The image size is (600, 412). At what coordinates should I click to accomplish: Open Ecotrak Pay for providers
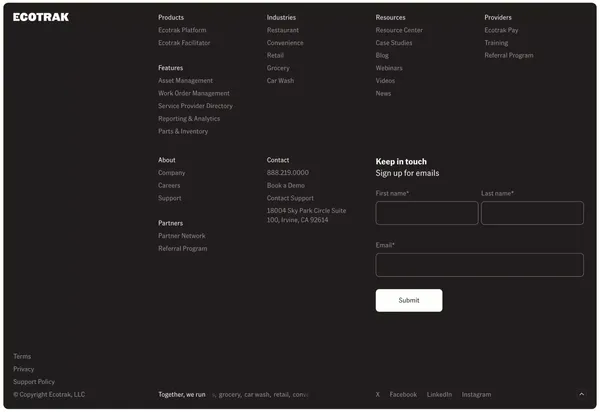[x=501, y=30]
